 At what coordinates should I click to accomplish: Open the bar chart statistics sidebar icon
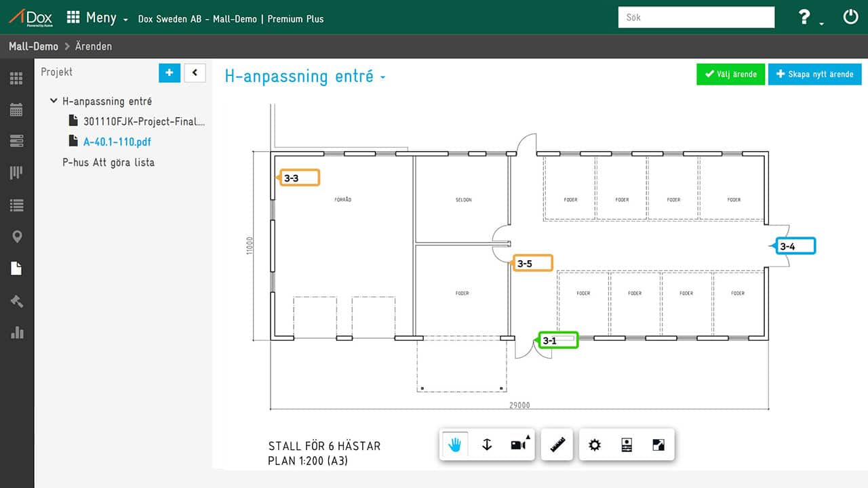point(16,333)
